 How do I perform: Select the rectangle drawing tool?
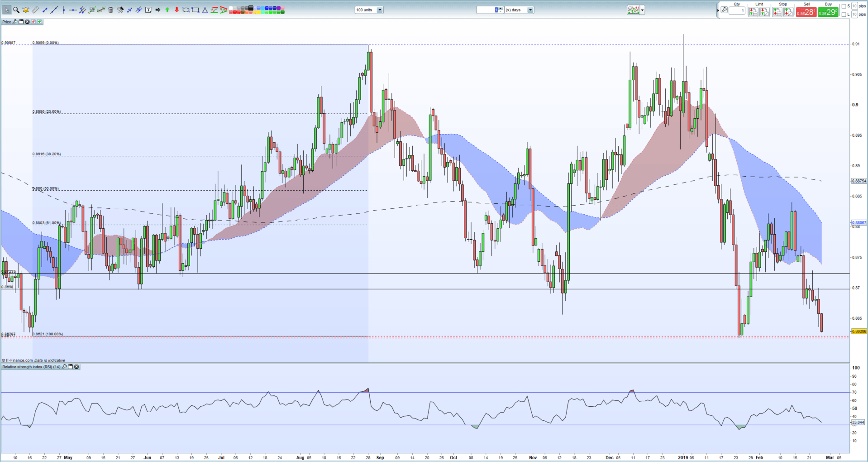pyautogui.click(x=196, y=10)
